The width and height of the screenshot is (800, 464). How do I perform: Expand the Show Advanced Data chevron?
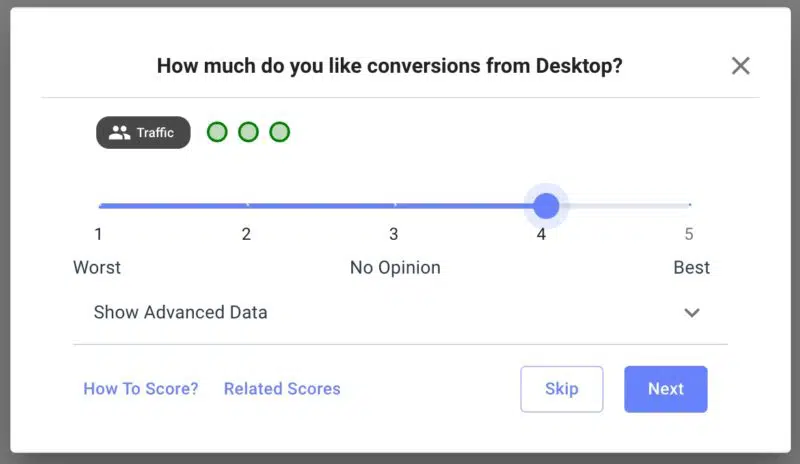point(691,313)
